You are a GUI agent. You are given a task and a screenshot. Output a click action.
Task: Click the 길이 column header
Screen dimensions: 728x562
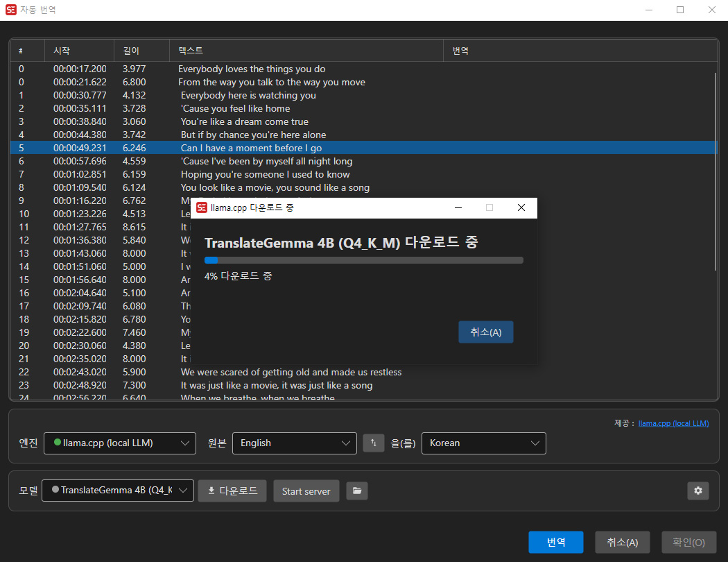[x=141, y=51]
